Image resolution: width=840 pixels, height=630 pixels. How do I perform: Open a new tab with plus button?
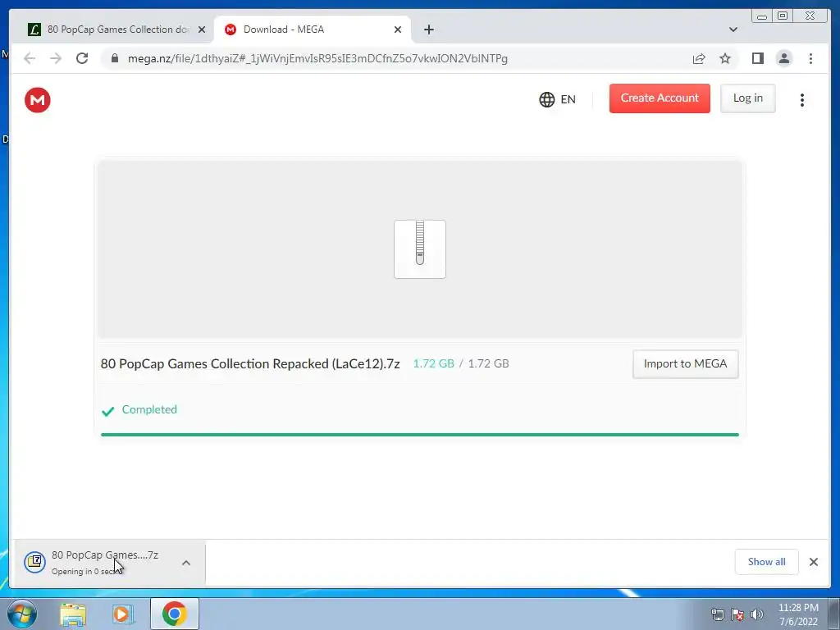click(x=428, y=30)
